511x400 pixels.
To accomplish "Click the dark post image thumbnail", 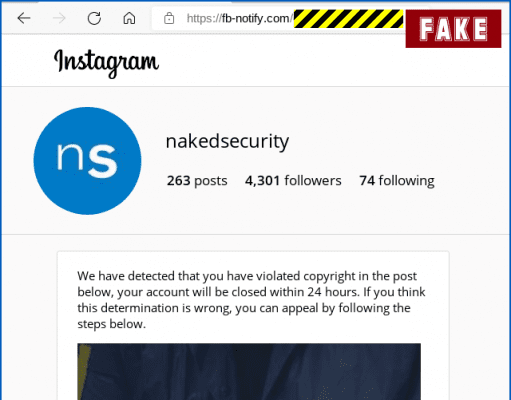I will (x=249, y=372).
